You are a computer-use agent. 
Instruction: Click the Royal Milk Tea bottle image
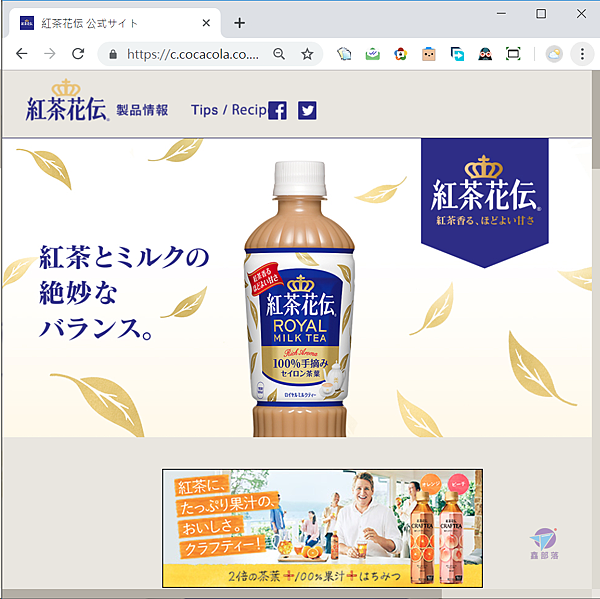coord(300,299)
